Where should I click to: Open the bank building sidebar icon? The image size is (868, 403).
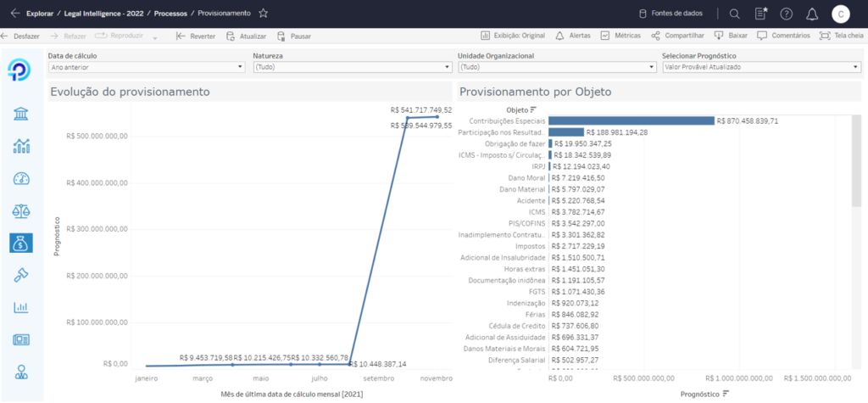tap(21, 115)
